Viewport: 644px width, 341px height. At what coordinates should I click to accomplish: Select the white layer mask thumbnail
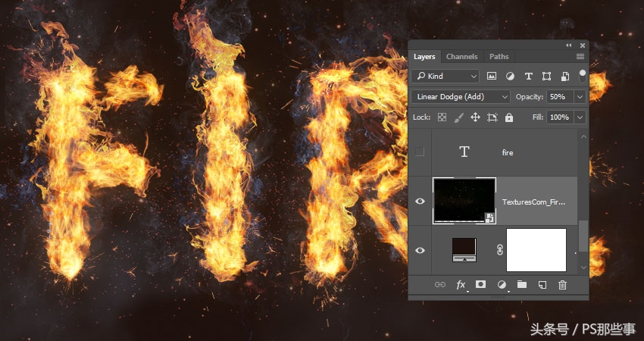536,250
